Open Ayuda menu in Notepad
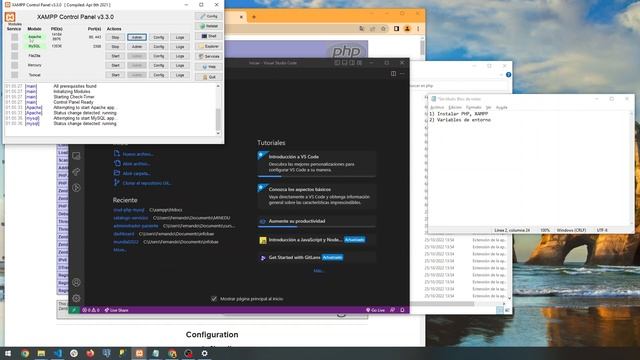This screenshot has height=360, width=640. tap(502, 107)
